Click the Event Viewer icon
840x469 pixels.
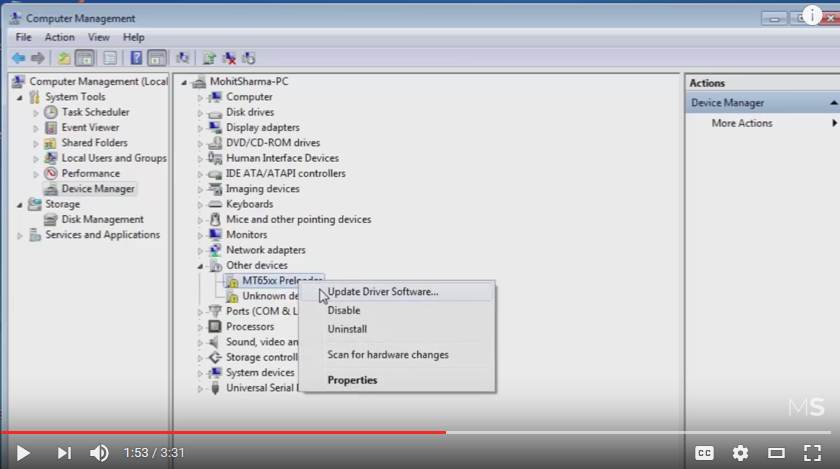click(51, 128)
